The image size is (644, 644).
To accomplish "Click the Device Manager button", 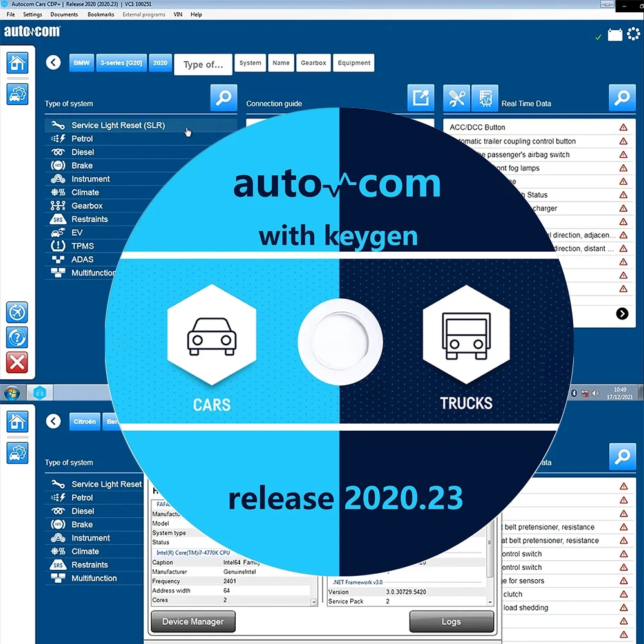I will [193, 621].
